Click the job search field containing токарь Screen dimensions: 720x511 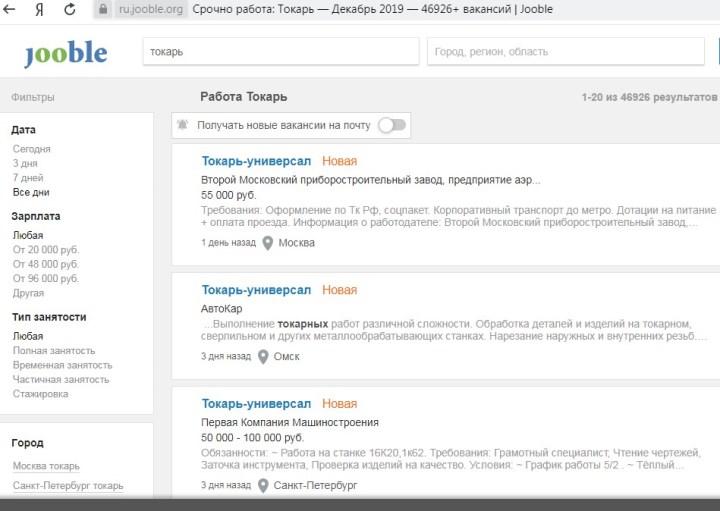coord(280,51)
